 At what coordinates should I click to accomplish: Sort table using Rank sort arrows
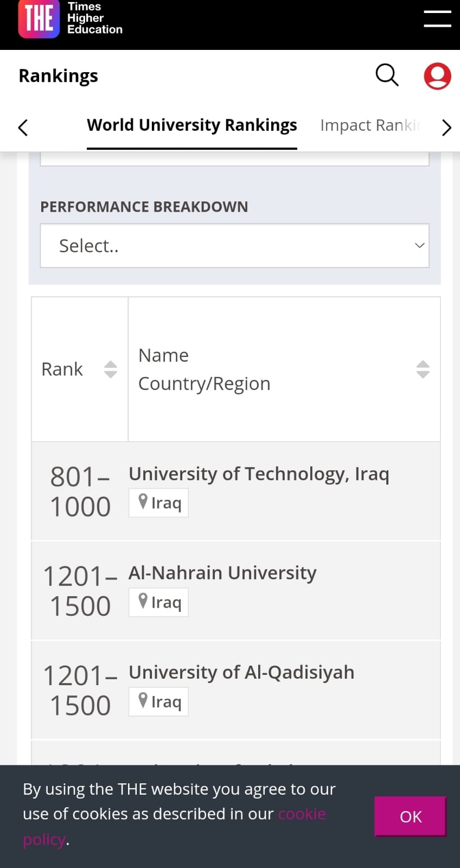(x=110, y=369)
